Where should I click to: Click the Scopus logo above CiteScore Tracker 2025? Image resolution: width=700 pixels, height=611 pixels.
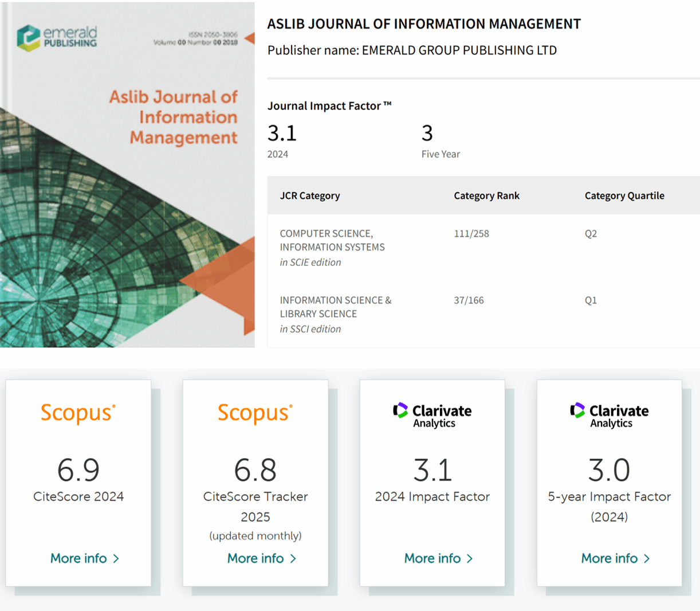coord(255,413)
